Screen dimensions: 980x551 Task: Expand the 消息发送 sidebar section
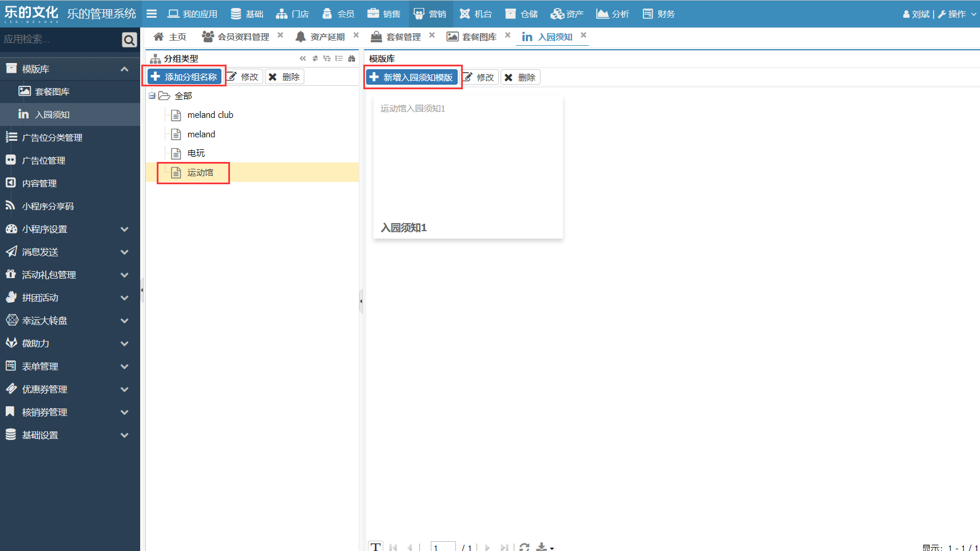click(x=70, y=252)
